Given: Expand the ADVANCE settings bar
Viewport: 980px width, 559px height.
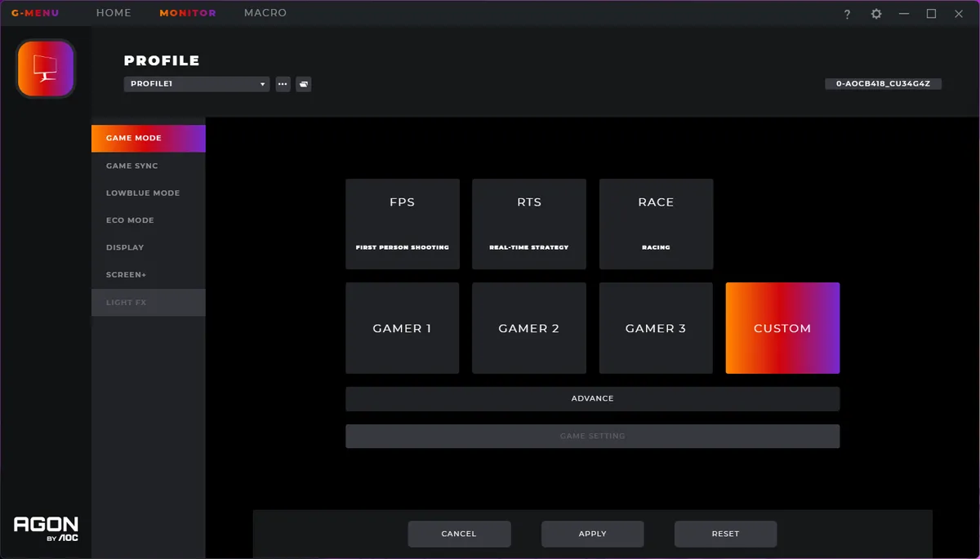Looking at the screenshot, I should click(x=592, y=399).
